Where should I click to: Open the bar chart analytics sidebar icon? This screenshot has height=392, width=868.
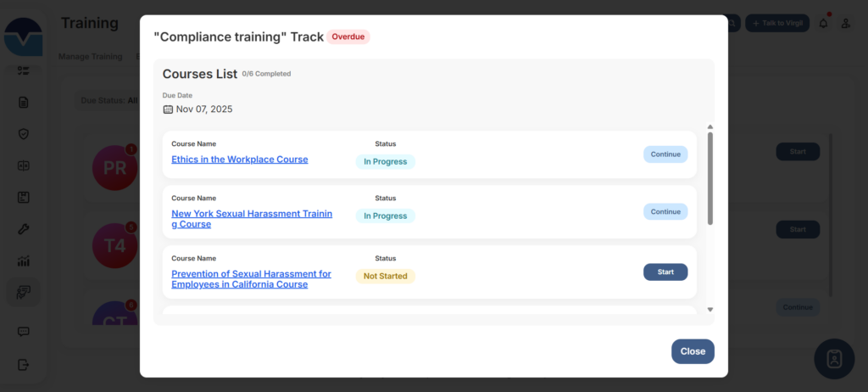click(x=24, y=261)
